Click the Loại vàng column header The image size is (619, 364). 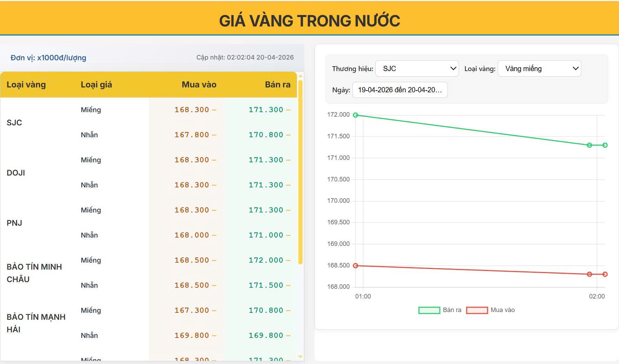26,85
